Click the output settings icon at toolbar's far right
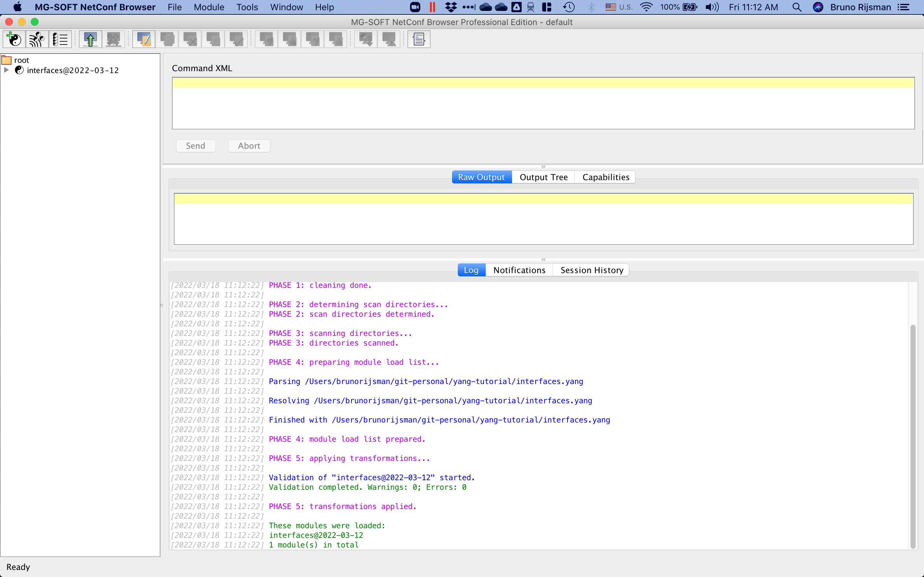Image resolution: width=924 pixels, height=577 pixels. [x=419, y=39]
